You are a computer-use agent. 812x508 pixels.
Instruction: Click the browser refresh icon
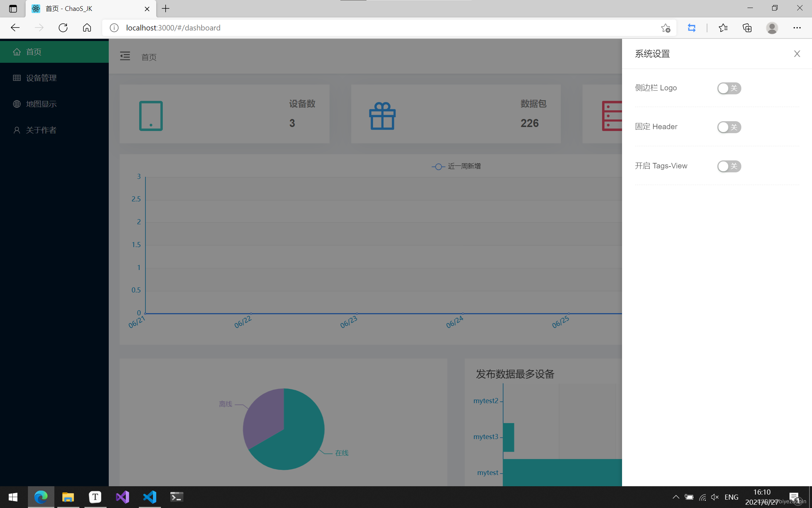pyautogui.click(x=63, y=28)
